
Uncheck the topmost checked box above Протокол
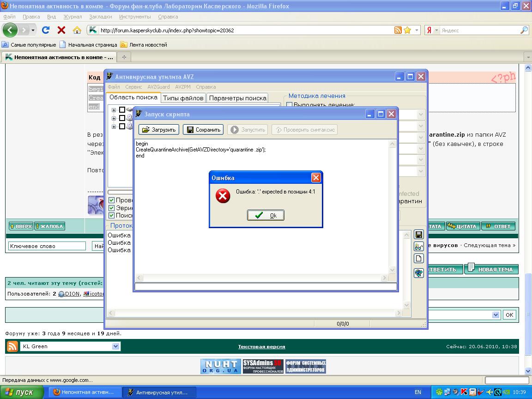click(x=111, y=200)
